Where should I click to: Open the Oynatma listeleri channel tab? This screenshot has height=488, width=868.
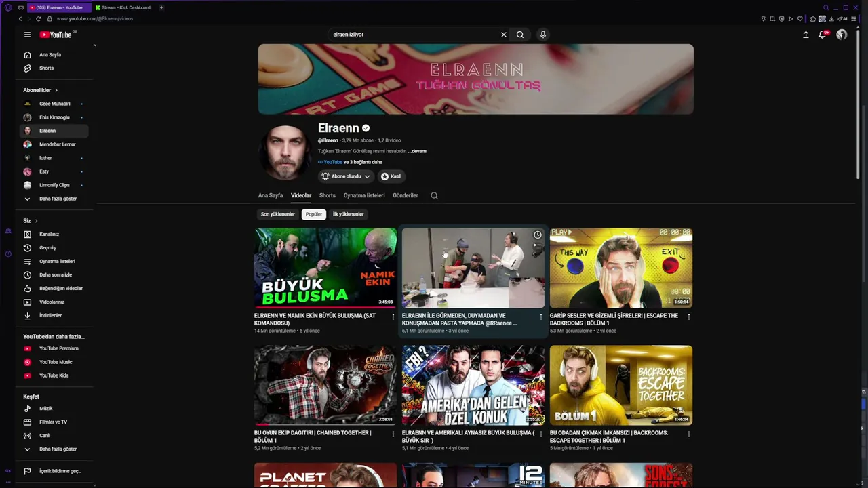point(364,196)
